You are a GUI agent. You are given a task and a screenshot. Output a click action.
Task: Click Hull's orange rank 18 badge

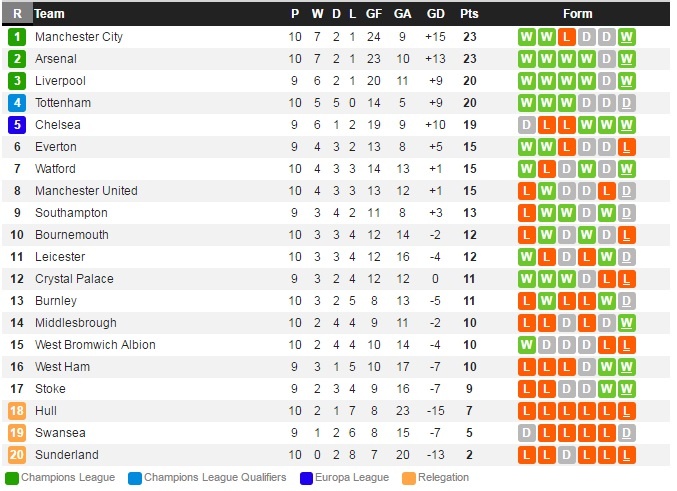pos(17,411)
